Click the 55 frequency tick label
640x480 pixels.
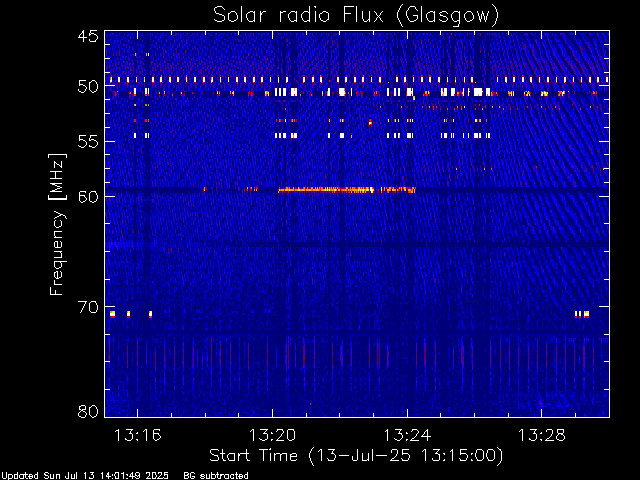88,142
